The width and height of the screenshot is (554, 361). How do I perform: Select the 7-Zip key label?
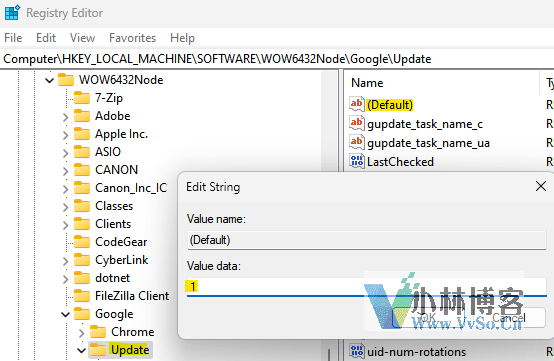109,98
